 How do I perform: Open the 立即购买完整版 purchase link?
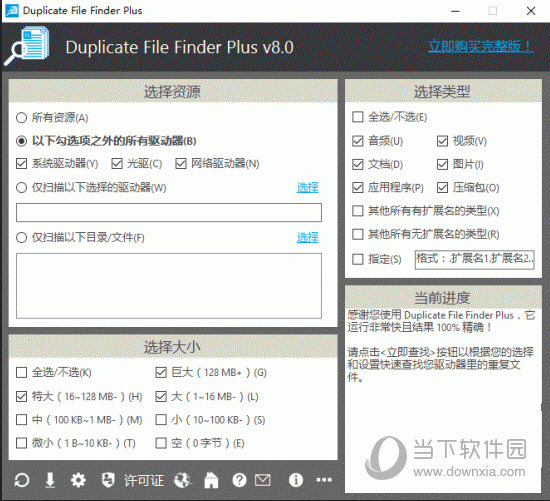coord(481,46)
